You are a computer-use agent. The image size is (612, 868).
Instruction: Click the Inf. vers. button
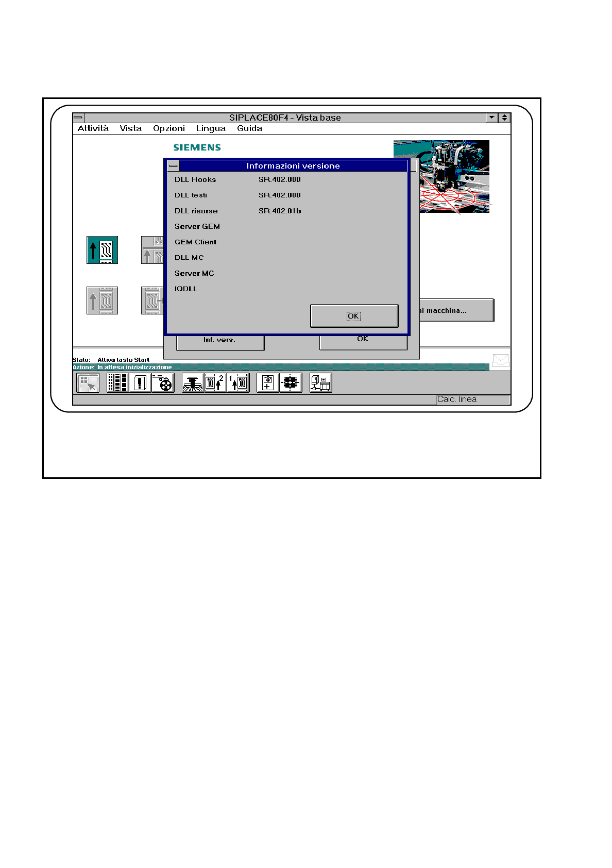coord(220,342)
